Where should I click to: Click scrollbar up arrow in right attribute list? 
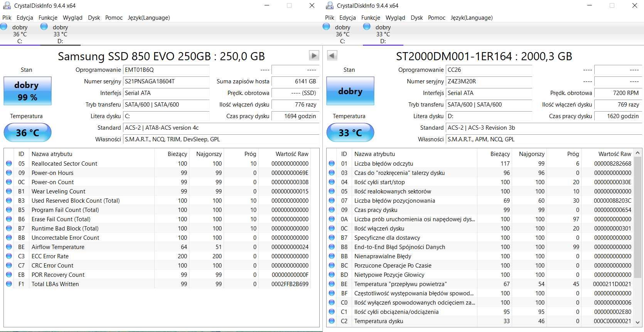(638, 153)
